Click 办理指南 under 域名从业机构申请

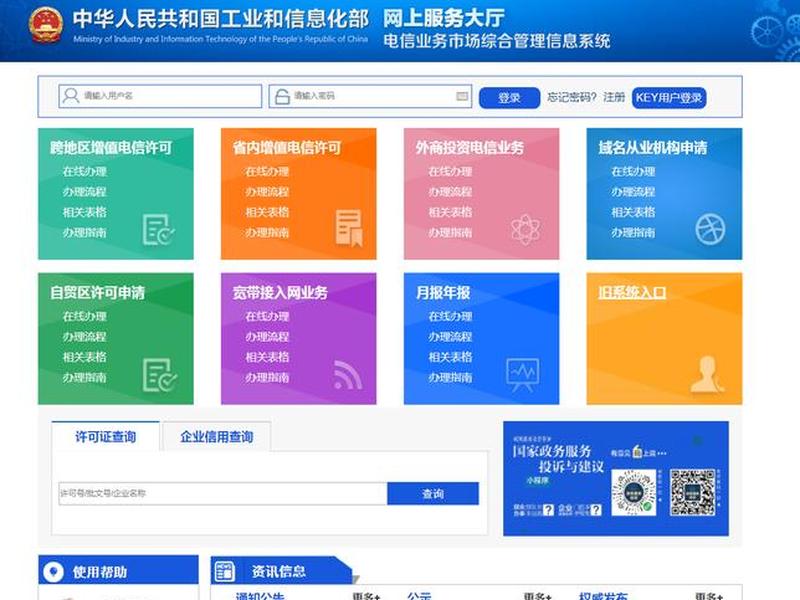coord(633,233)
